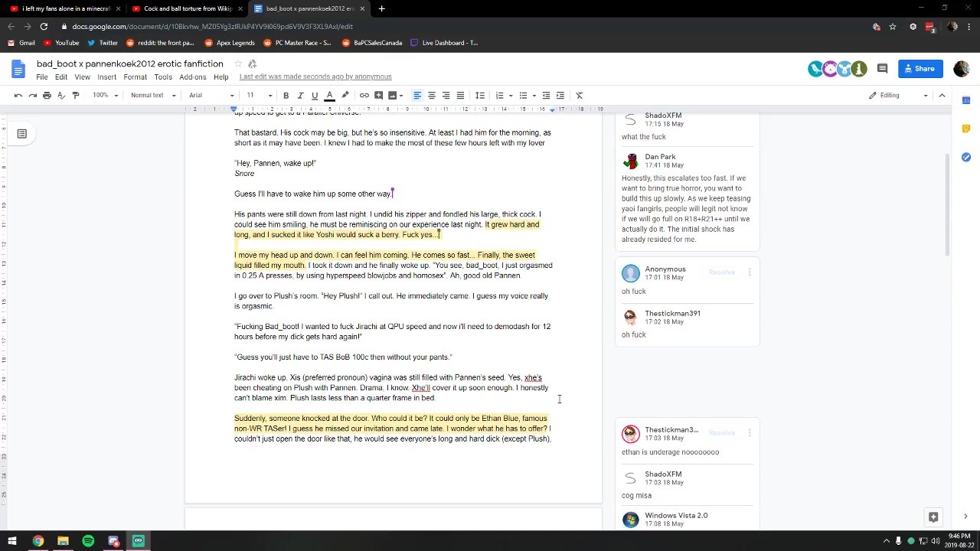
Task: Click the blue Share button
Action: [920, 69]
